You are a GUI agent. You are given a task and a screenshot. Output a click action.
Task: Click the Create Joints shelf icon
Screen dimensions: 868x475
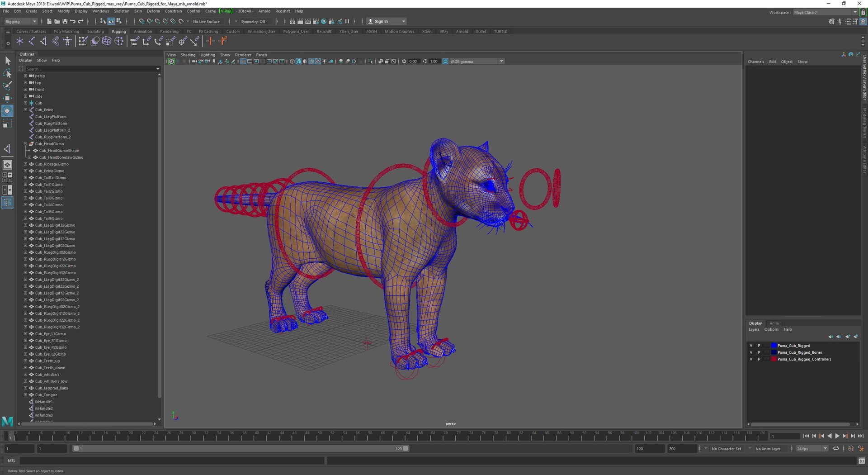tap(32, 41)
